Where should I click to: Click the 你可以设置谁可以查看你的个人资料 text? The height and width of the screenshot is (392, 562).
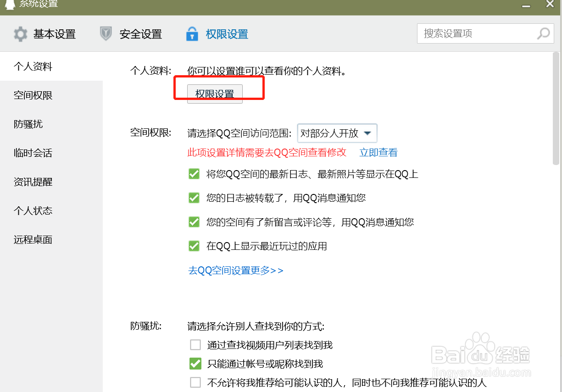[267, 71]
